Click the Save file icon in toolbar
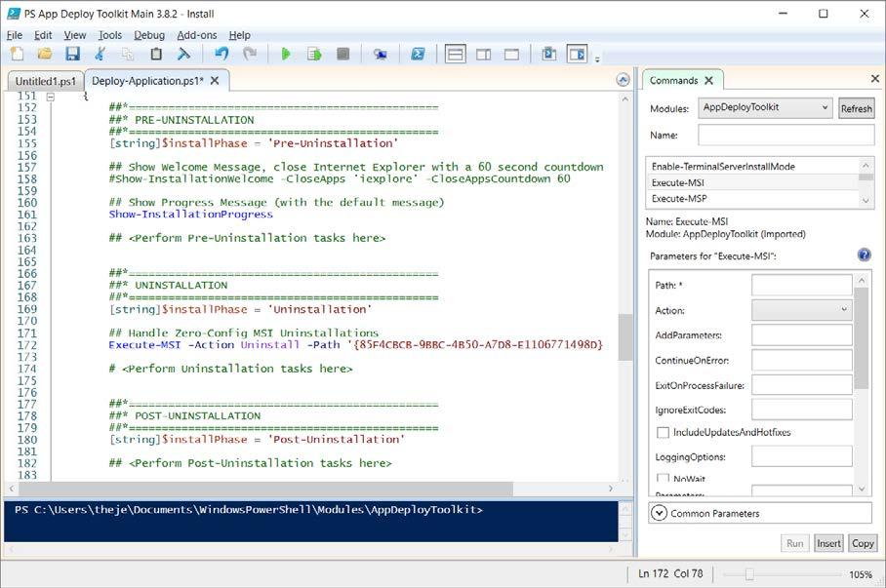 coord(72,55)
